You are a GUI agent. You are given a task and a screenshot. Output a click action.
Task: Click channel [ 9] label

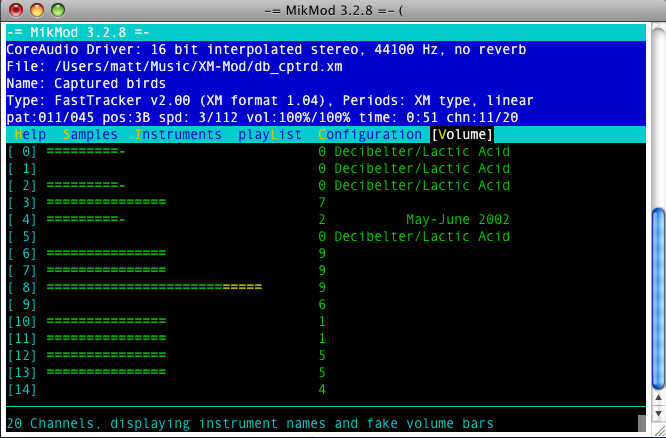point(23,305)
